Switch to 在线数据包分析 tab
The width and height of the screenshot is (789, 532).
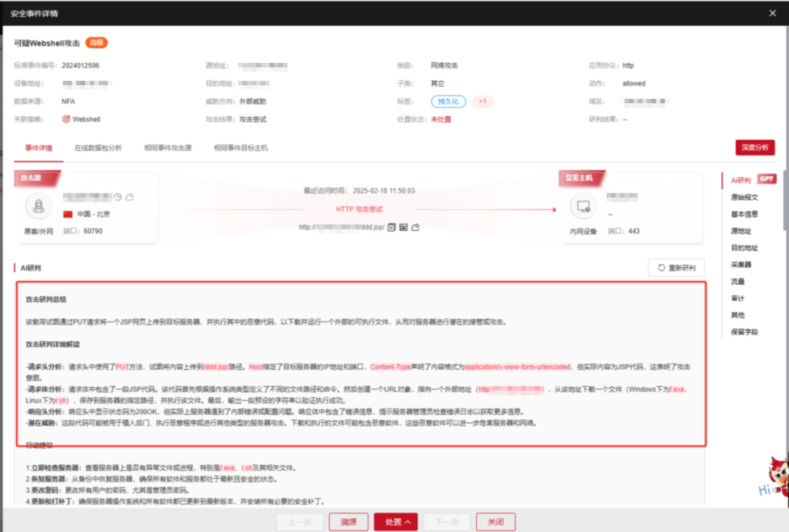click(98, 148)
